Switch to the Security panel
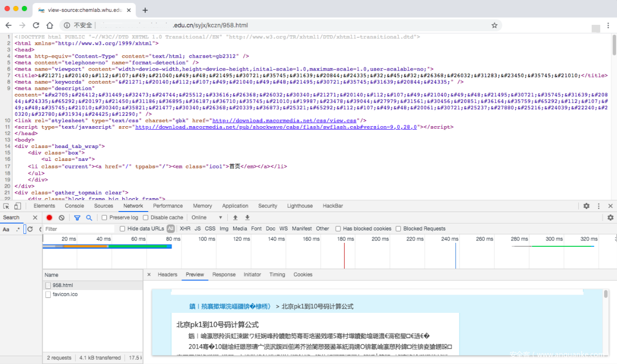Viewport: 617px width, 364px height. coord(267,206)
